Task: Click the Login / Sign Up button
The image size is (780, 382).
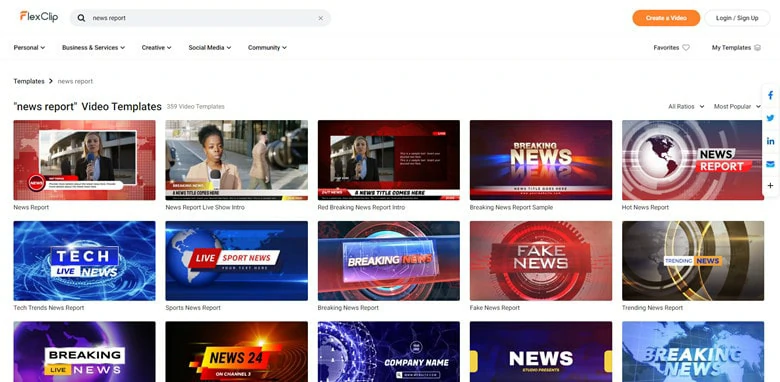Action: [x=737, y=18]
